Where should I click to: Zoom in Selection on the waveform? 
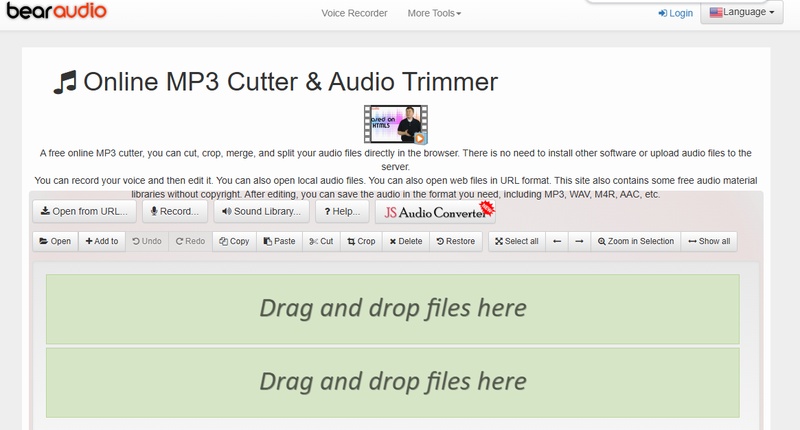click(635, 241)
